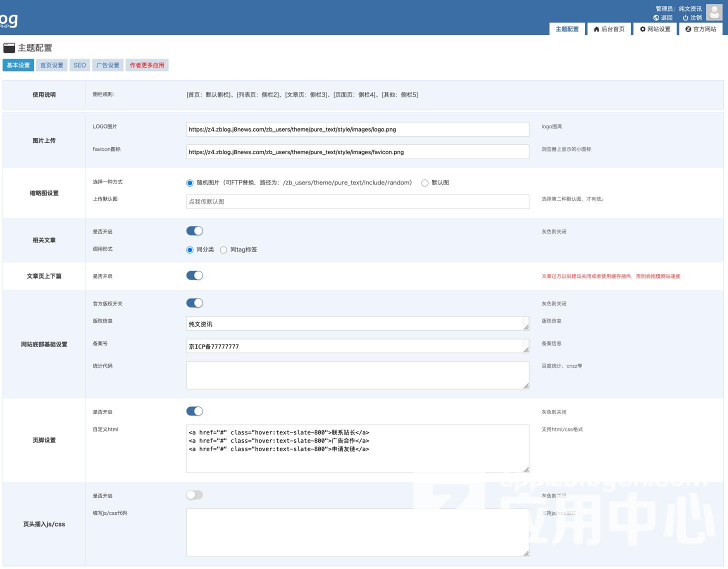Click the 页头插入js/css section label

44,524
